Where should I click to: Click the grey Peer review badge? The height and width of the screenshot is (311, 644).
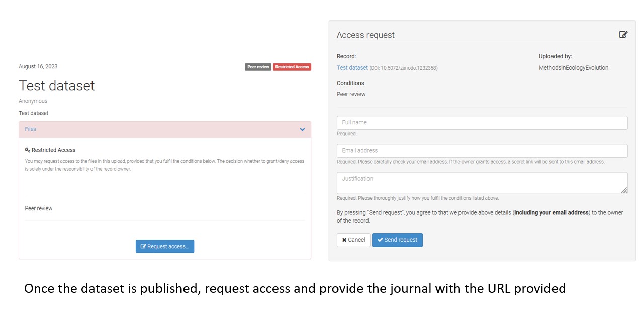[258, 67]
